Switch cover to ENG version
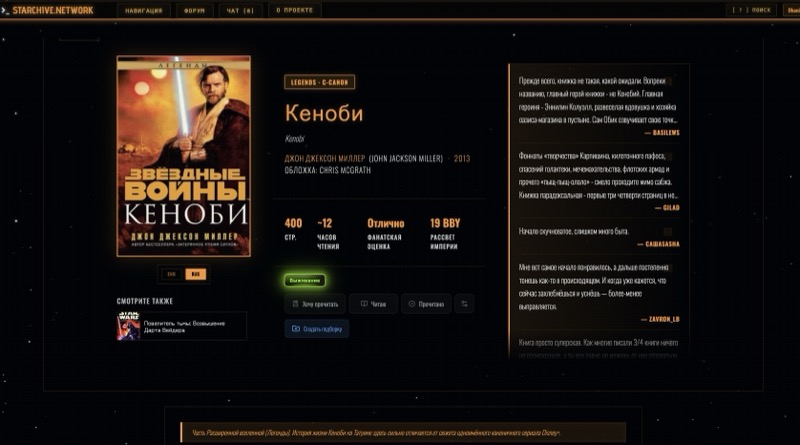 click(171, 274)
